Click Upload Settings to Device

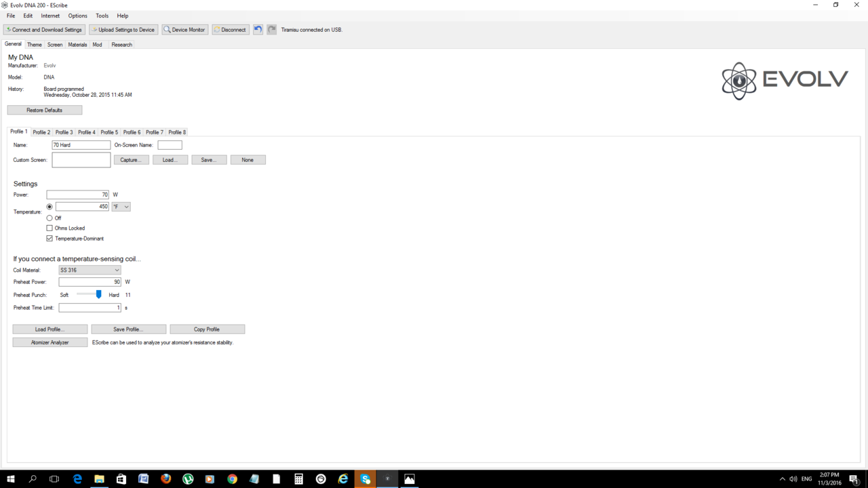(123, 30)
